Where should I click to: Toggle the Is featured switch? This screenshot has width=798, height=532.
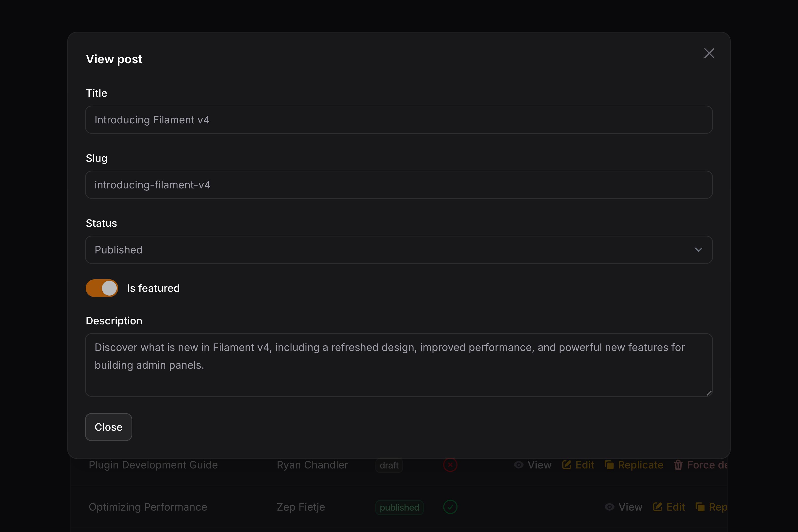(102, 288)
